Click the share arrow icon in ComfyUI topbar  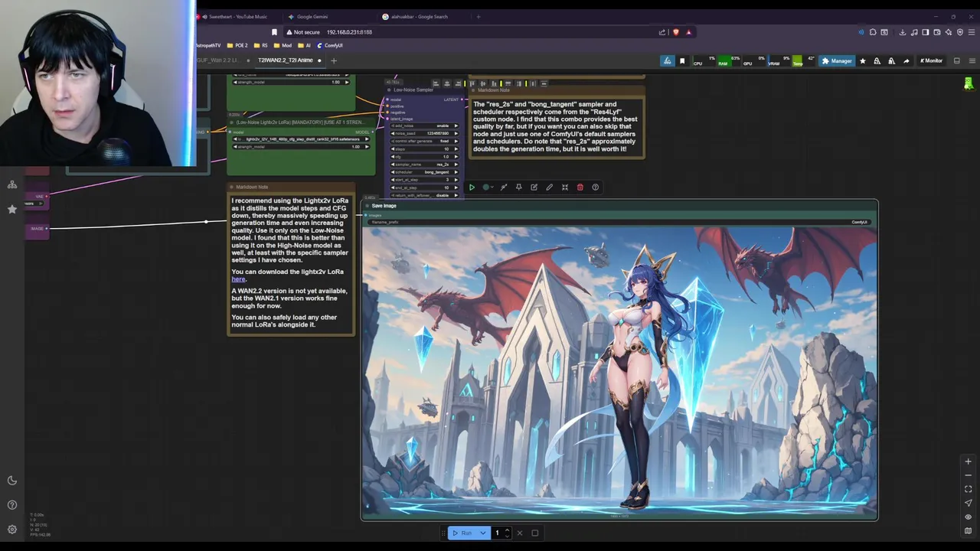tap(906, 60)
